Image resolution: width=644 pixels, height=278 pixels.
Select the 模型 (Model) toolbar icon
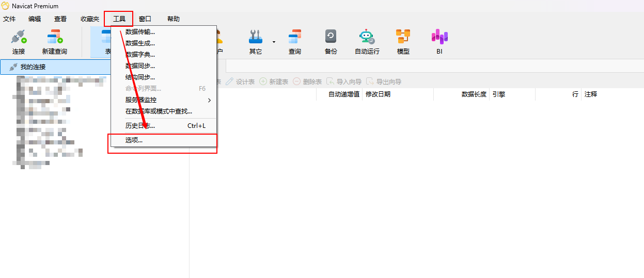click(403, 41)
